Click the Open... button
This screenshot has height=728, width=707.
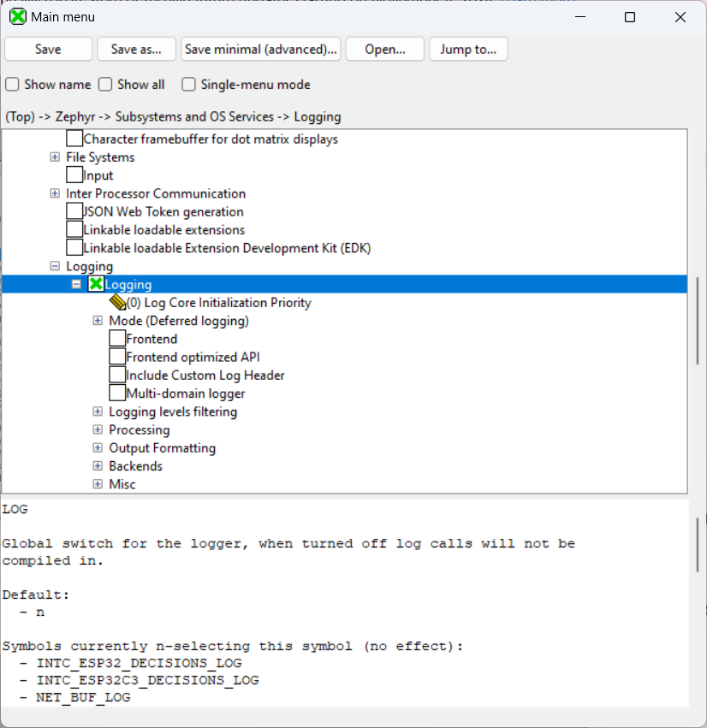[x=385, y=50]
